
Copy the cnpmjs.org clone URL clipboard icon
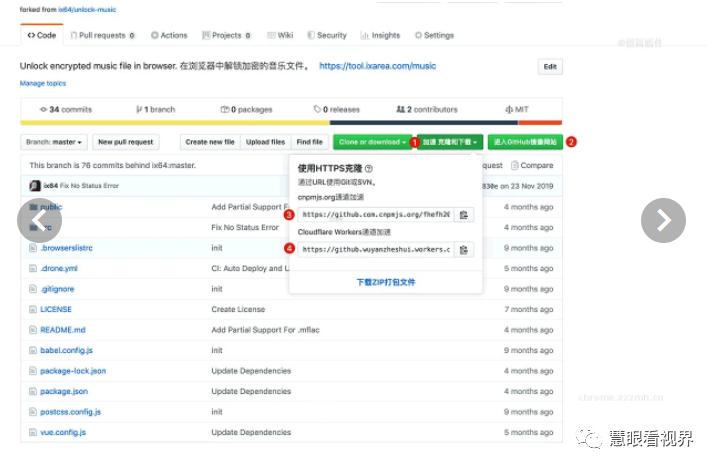pos(464,215)
